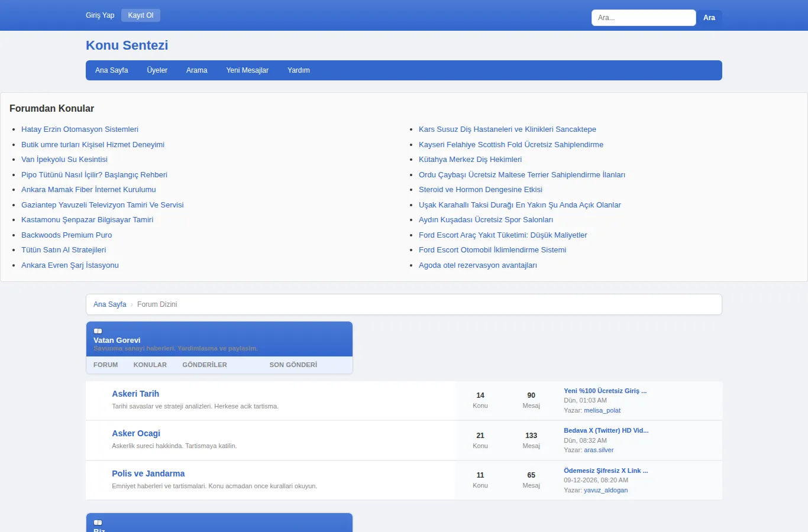Click the Kayıt Ol register button
808x532 pixels.
141,15
